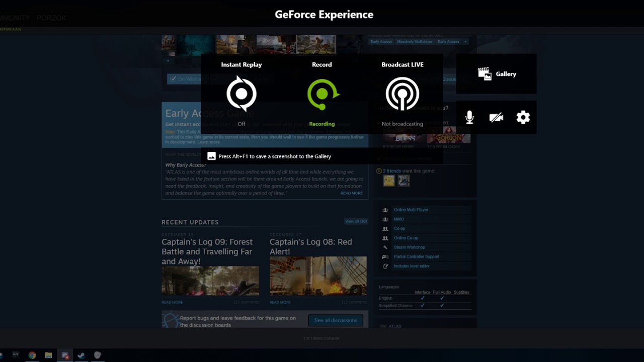Expand READ MORE under Why Early Access
Image resolution: width=644 pixels, height=362 pixels.
352,193
